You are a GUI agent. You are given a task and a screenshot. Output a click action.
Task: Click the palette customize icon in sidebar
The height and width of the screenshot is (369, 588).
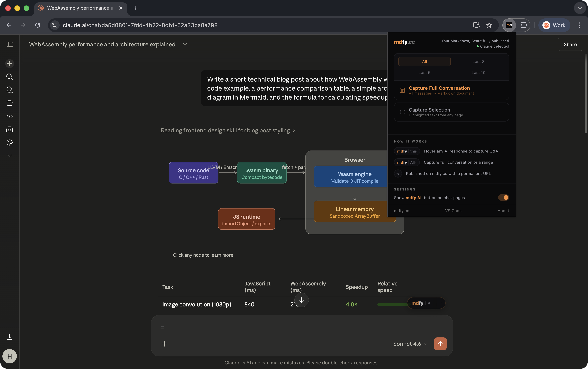10,143
